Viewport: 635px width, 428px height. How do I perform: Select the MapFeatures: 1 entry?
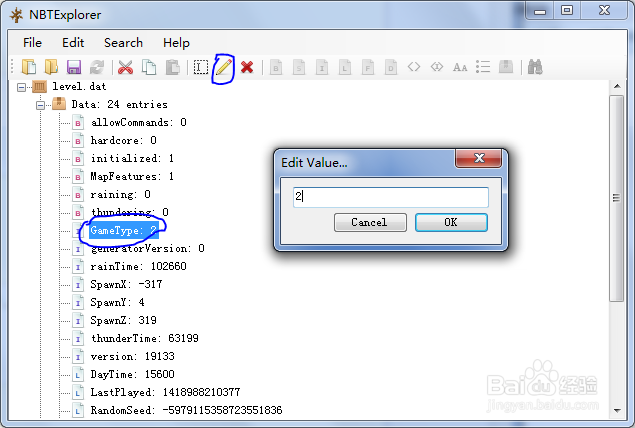pos(132,177)
